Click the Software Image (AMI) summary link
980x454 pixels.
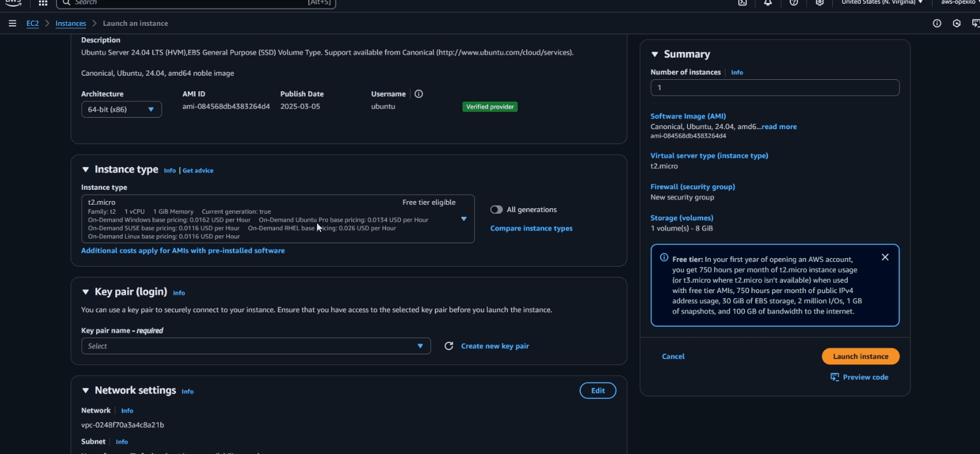(688, 116)
